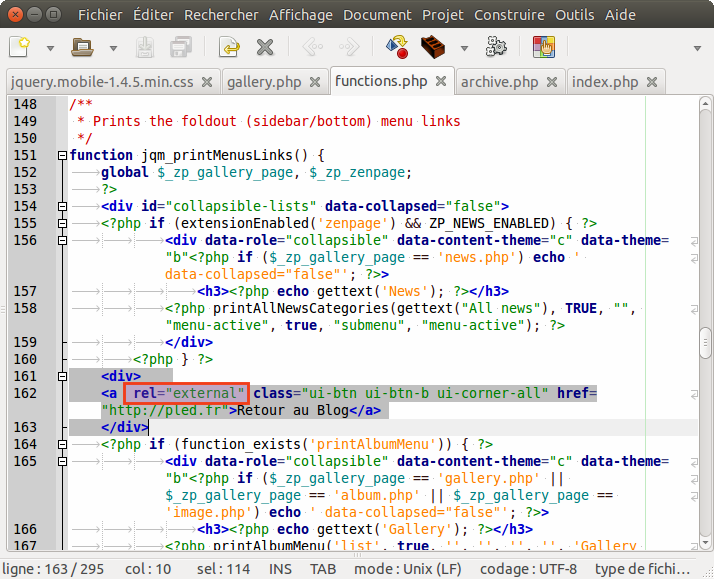Run or execute with gears icon
Screen dimensions: 714x579
point(496,47)
